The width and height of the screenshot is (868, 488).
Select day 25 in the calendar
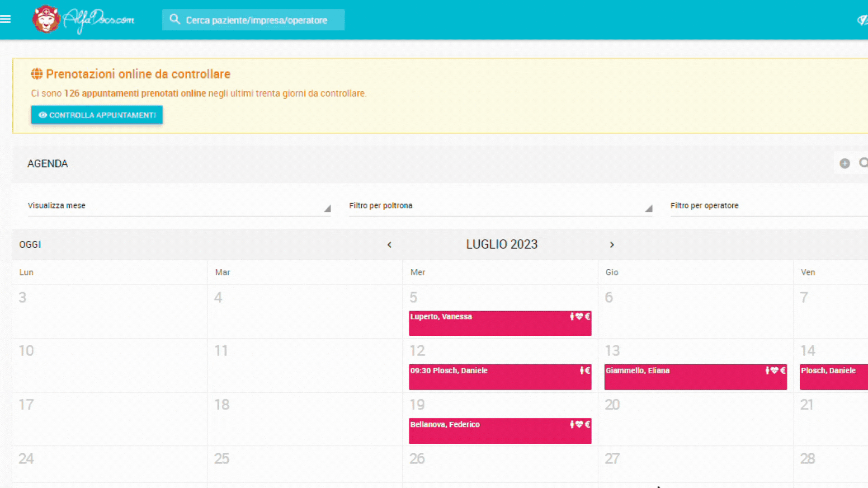(x=222, y=459)
